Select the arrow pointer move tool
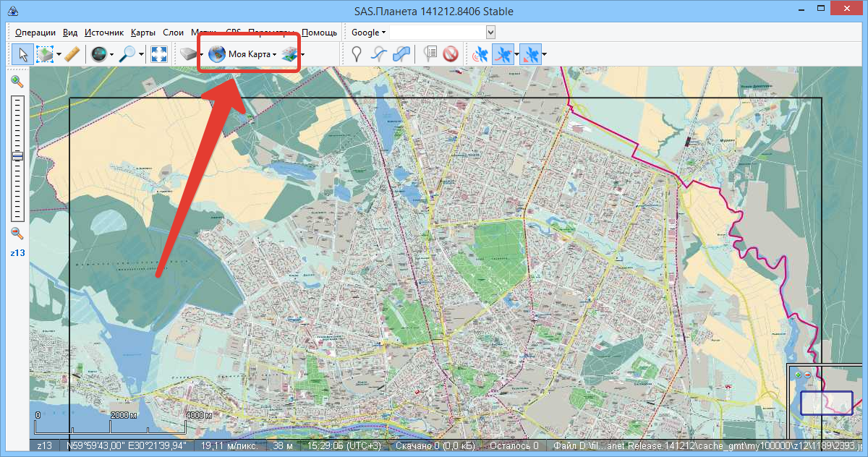This screenshot has height=457, width=868. [x=23, y=54]
